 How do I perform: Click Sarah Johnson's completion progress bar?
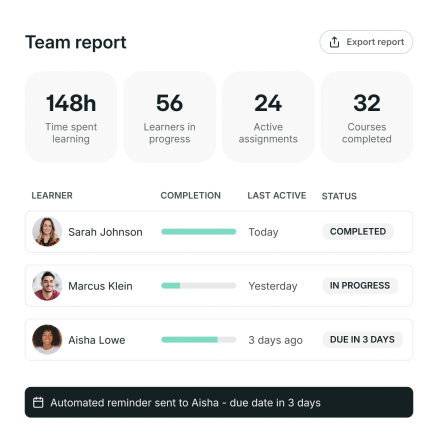[x=199, y=232]
